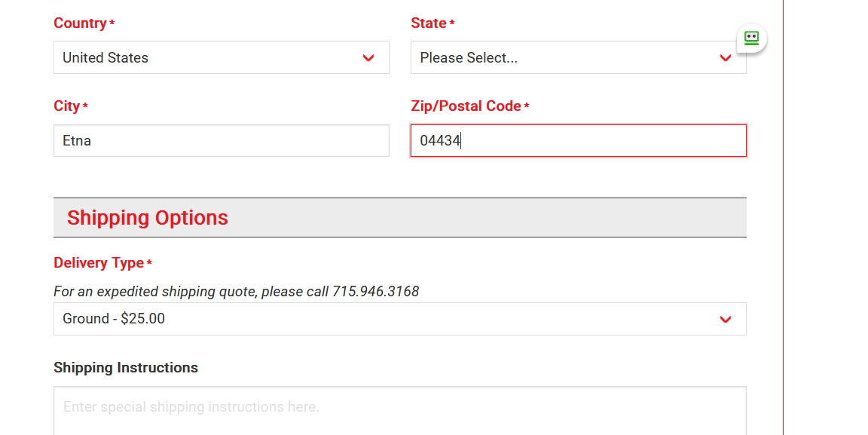
Task: Click the red Country field label
Action: point(81,23)
